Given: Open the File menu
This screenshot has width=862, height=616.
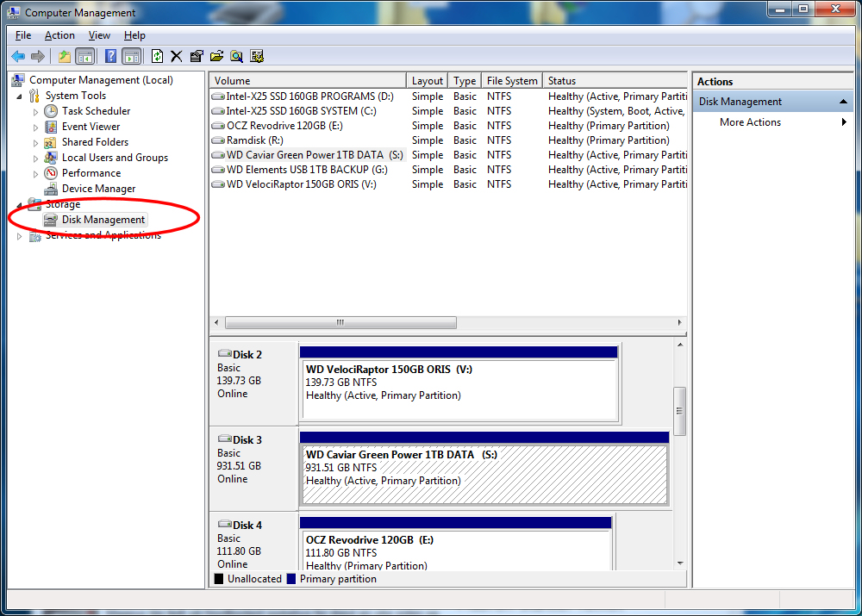Looking at the screenshot, I should [23, 35].
